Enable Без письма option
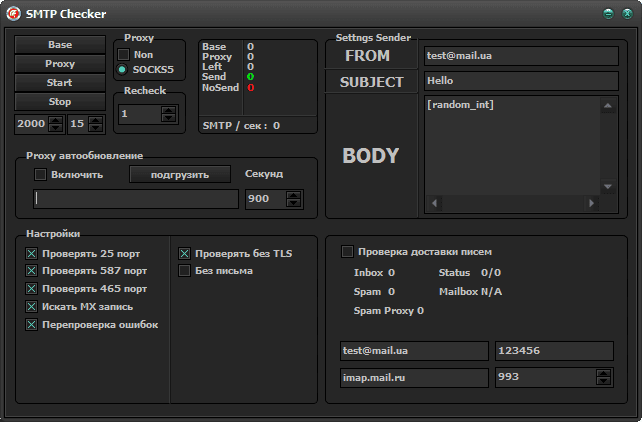 (184, 270)
